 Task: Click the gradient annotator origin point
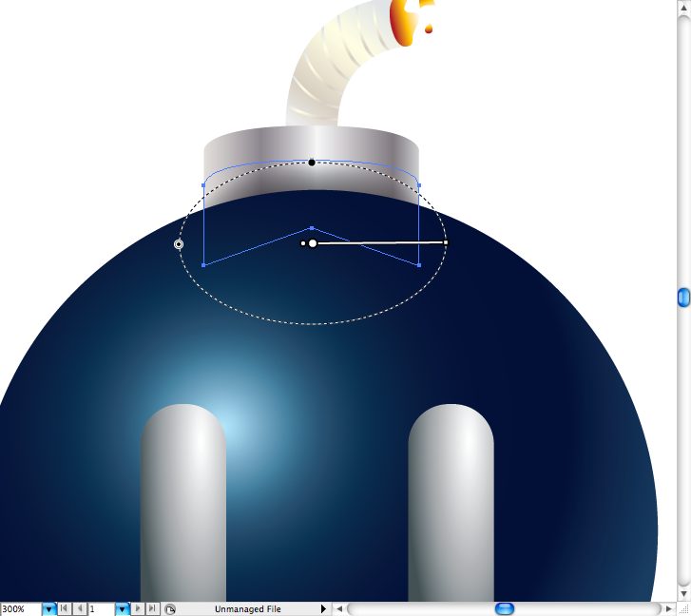coord(312,243)
